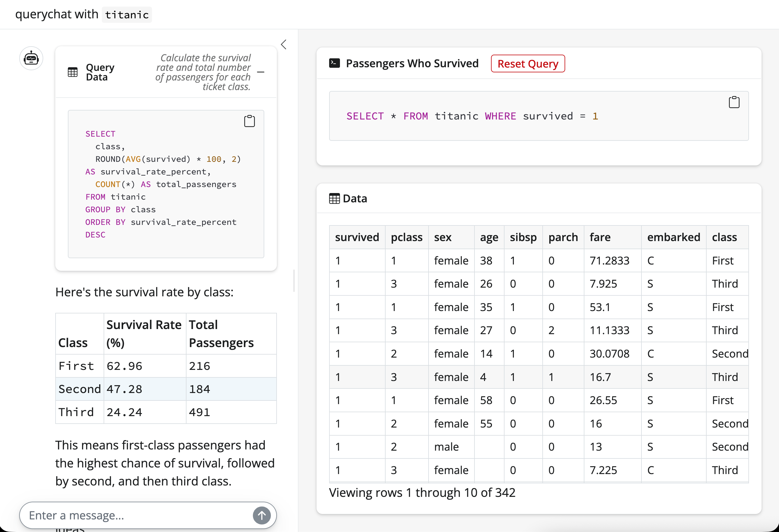Send the chat message with the arrow icon
779x532 pixels.
pyautogui.click(x=262, y=515)
